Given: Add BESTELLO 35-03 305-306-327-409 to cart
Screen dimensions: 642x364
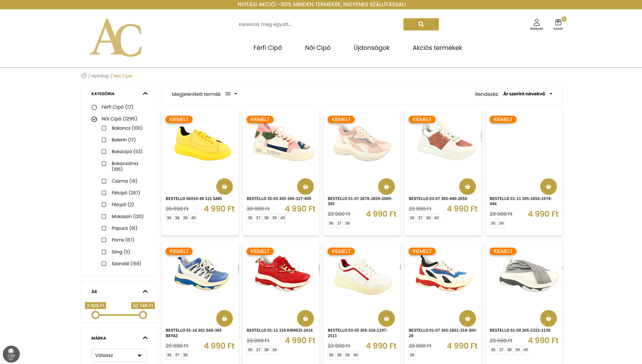Looking at the screenshot, I should click(x=305, y=186).
